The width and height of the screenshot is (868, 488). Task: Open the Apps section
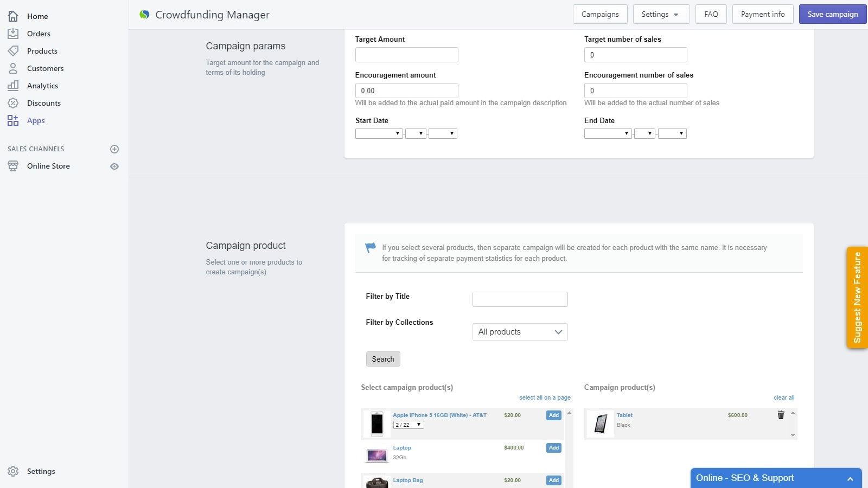14,120
